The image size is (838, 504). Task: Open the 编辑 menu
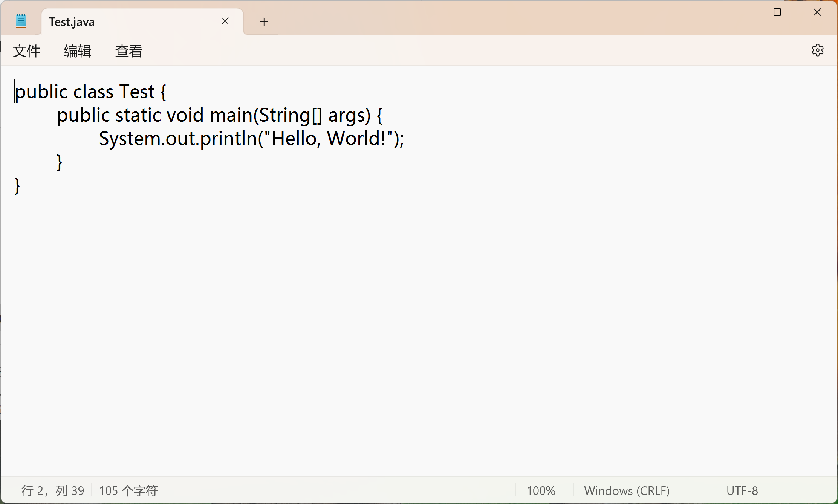pyautogui.click(x=78, y=51)
